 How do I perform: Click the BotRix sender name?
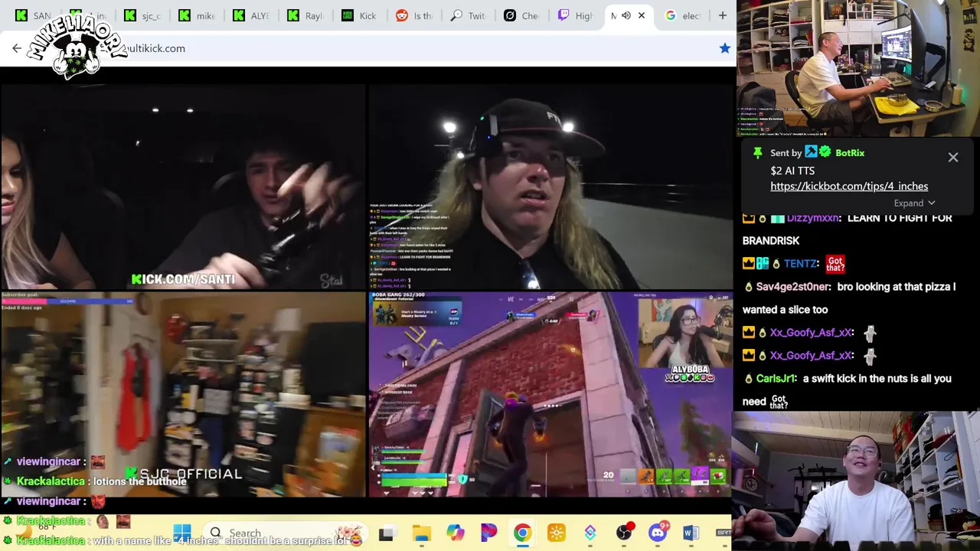pyautogui.click(x=850, y=152)
